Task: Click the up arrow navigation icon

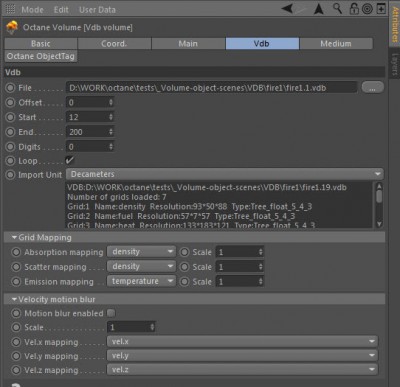Action: click(319, 9)
